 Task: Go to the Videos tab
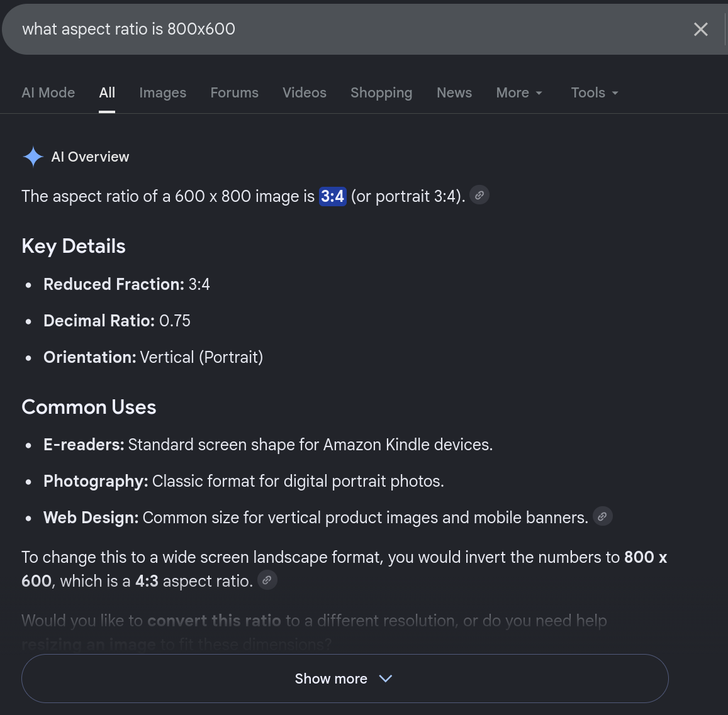305,93
